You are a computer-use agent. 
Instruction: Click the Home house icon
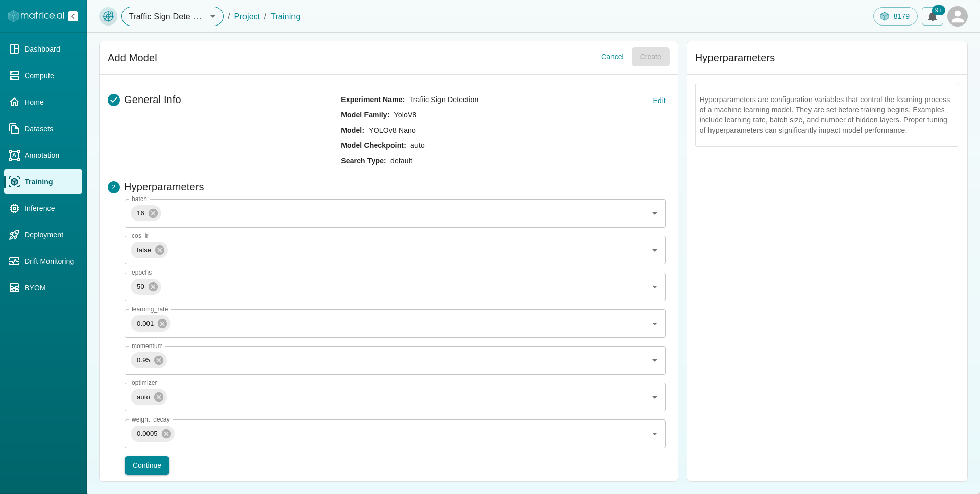tap(14, 102)
